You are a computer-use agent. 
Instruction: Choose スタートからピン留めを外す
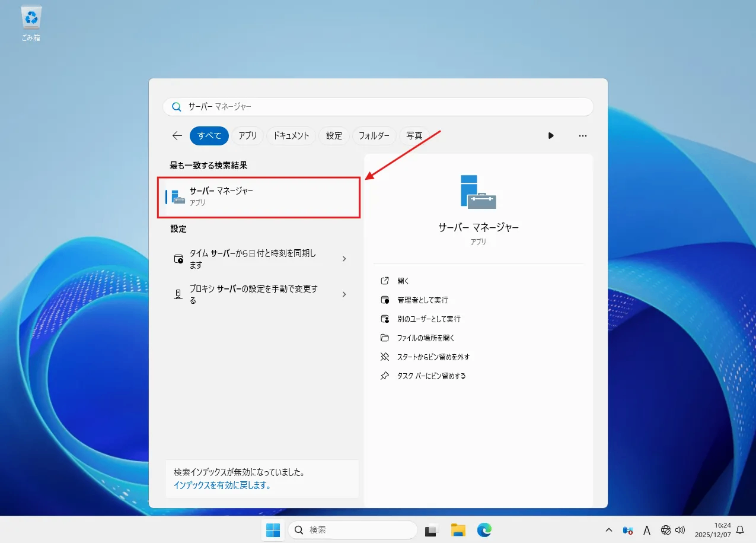[x=433, y=357]
